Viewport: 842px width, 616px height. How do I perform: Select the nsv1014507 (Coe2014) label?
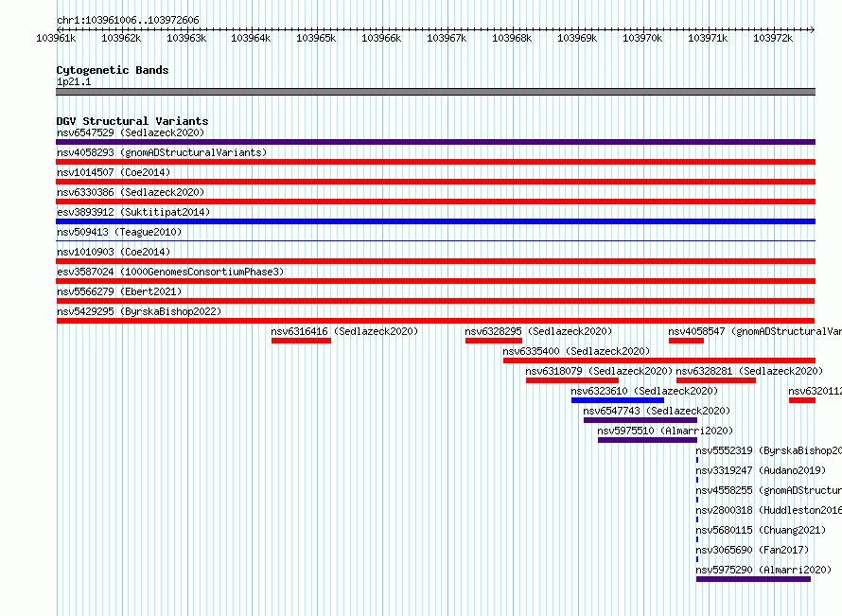pyautogui.click(x=114, y=172)
